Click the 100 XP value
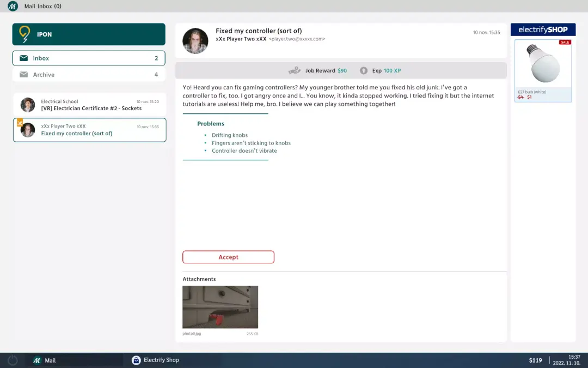 (x=392, y=70)
